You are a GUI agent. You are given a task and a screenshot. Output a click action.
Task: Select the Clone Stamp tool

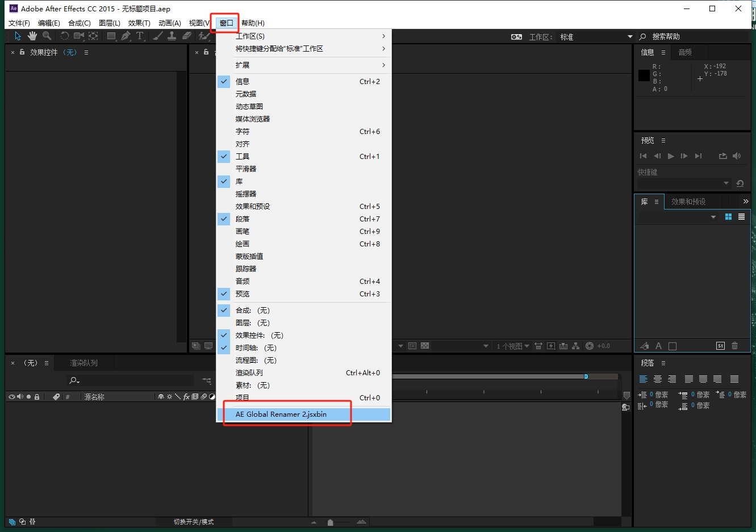click(x=172, y=36)
